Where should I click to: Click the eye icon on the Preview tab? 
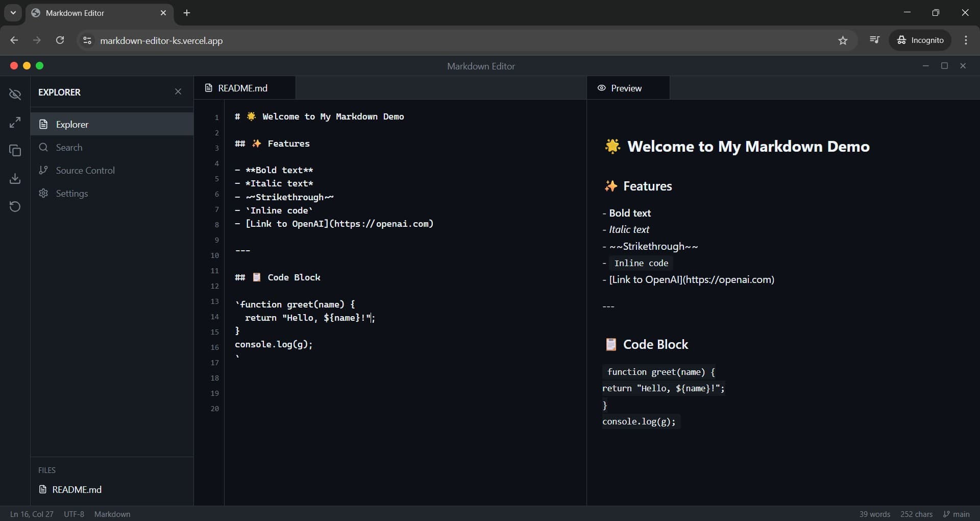[x=602, y=88]
